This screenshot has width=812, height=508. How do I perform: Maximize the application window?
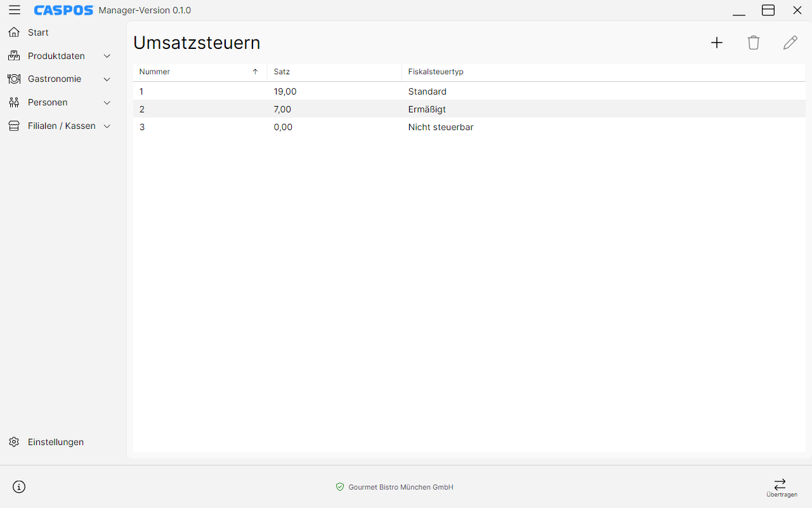coord(768,10)
